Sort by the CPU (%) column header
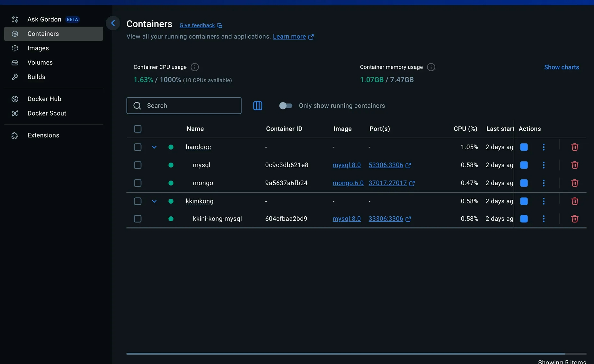 465,129
